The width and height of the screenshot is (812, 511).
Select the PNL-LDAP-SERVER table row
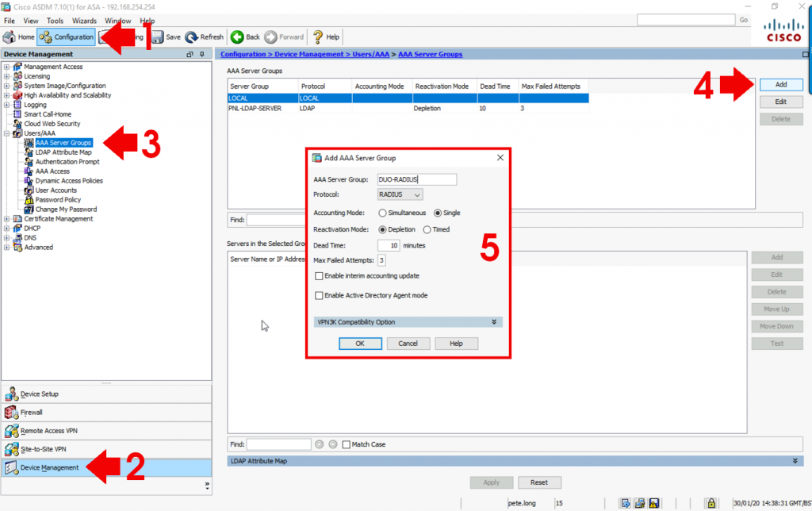pos(408,109)
